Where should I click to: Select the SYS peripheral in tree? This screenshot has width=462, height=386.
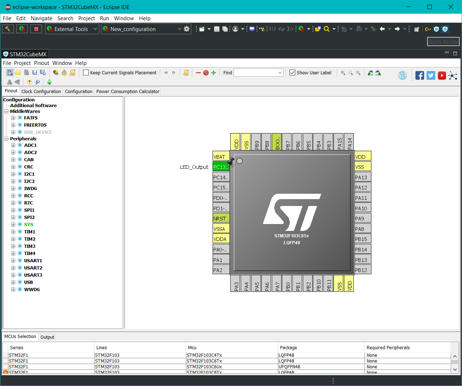[x=29, y=224]
